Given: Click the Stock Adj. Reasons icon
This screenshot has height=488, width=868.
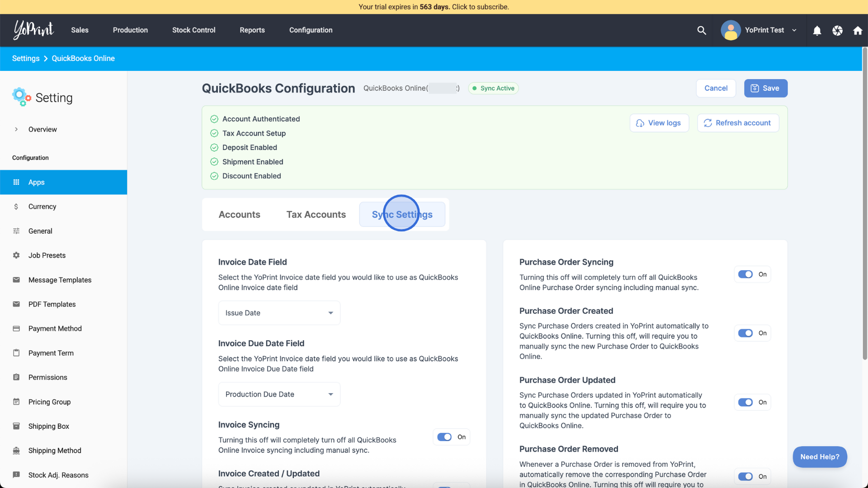Looking at the screenshot, I should (16, 475).
